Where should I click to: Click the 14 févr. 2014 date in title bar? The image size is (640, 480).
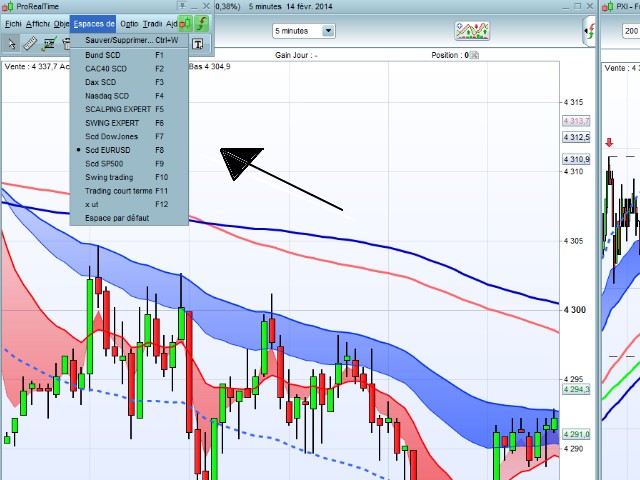(x=309, y=7)
